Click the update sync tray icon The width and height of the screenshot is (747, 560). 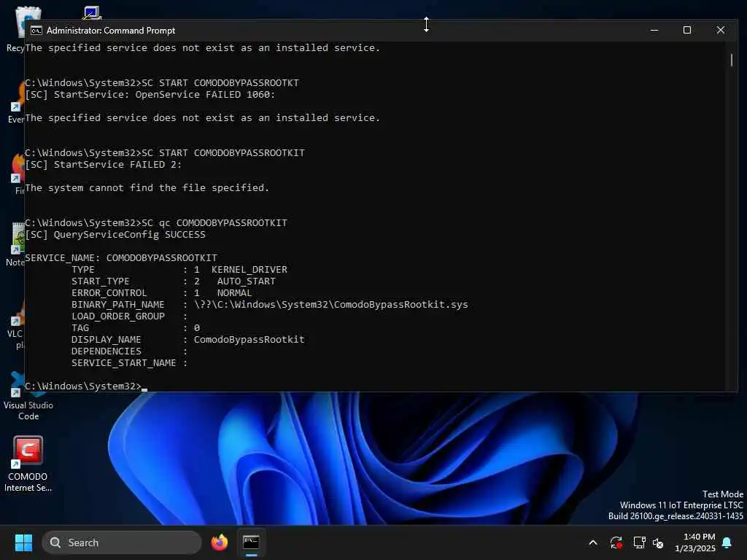[616, 542]
